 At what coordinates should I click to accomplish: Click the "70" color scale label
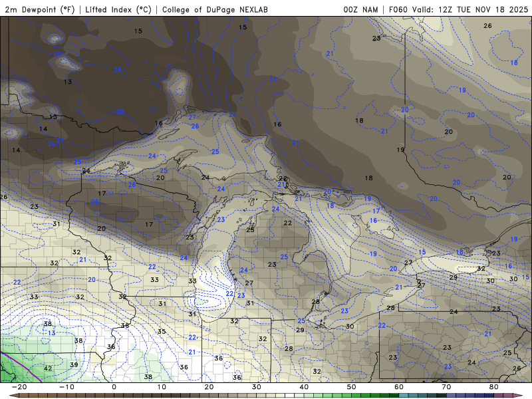[446, 387]
